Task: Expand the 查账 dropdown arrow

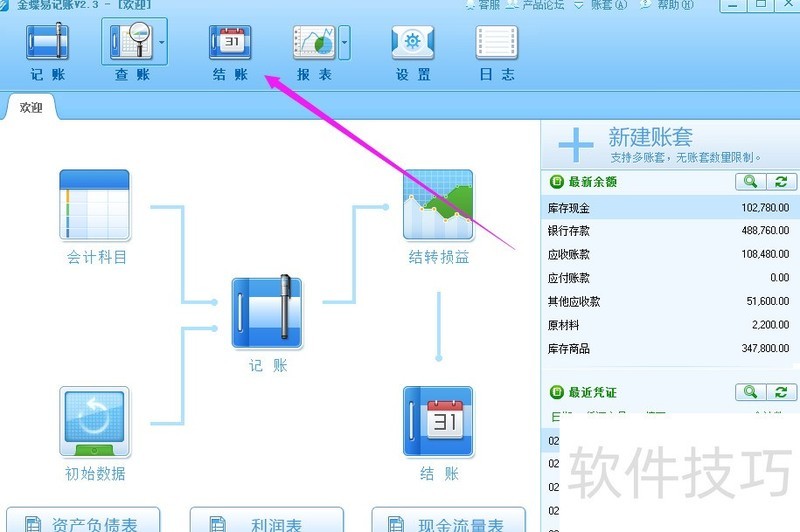Action: coord(162,42)
